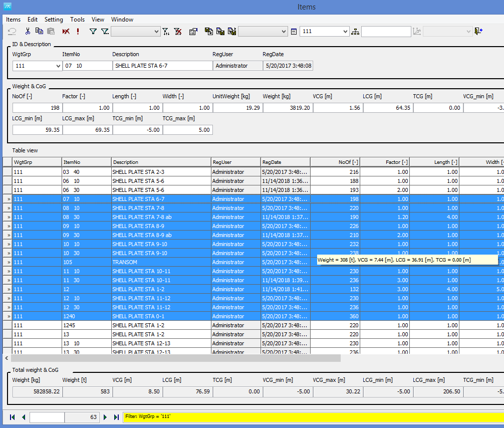
Task: Click the UnitWeight [kg] input field
Action: click(237, 108)
